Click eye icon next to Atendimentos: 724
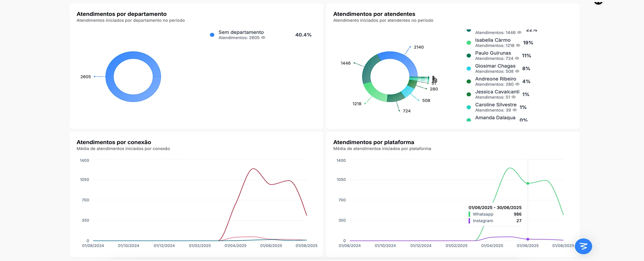 tap(517, 58)
